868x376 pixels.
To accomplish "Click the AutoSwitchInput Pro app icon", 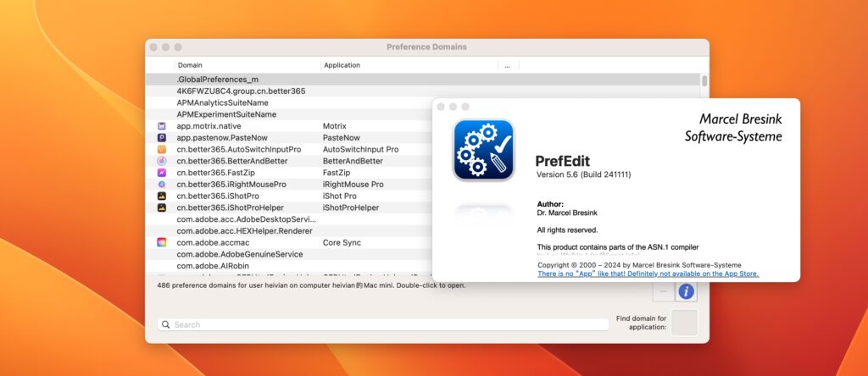I will (x=162, y=149).
